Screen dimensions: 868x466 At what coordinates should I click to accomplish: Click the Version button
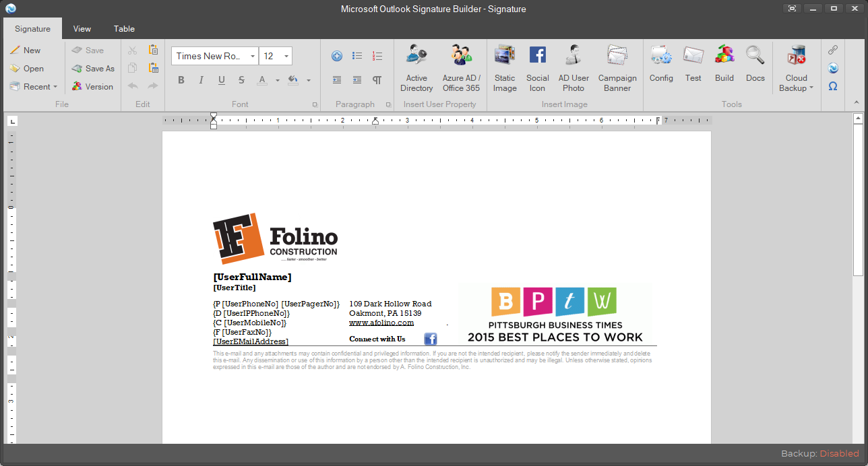[92, 86]
